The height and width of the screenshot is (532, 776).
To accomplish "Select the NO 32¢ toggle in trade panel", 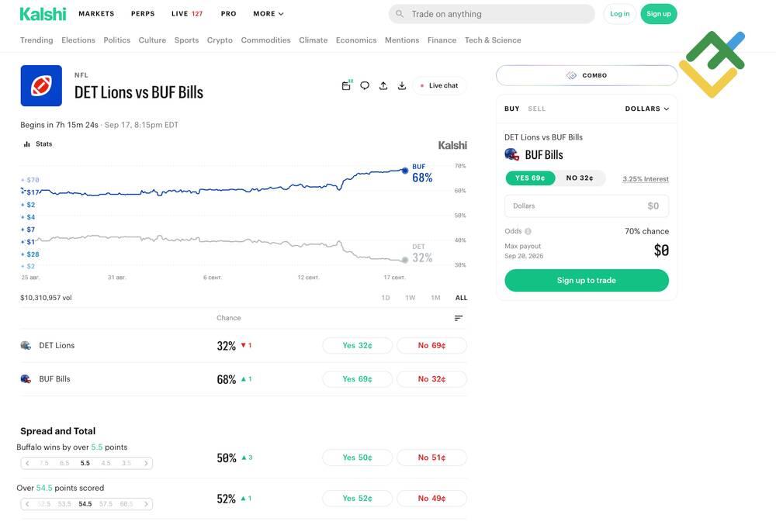I will point(580,178).
